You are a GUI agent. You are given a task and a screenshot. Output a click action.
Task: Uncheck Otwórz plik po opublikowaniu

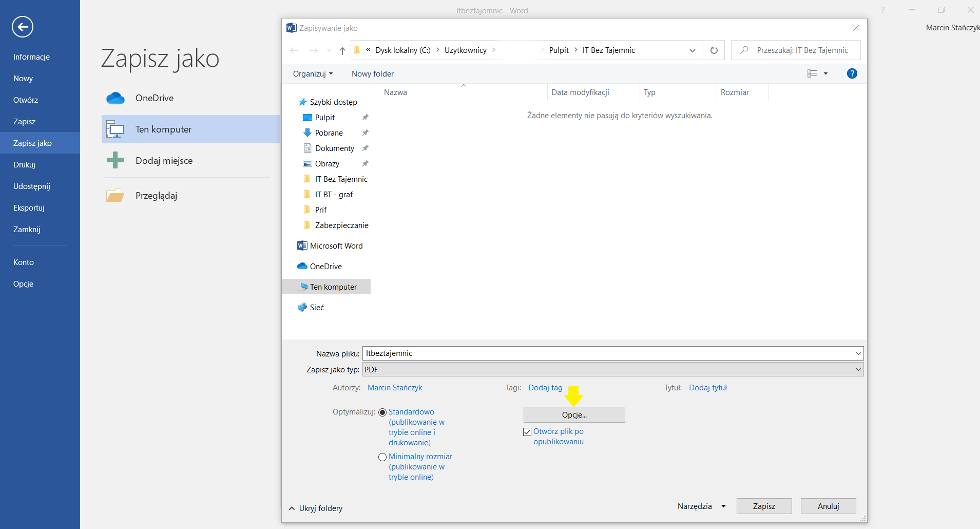point(527,432)
